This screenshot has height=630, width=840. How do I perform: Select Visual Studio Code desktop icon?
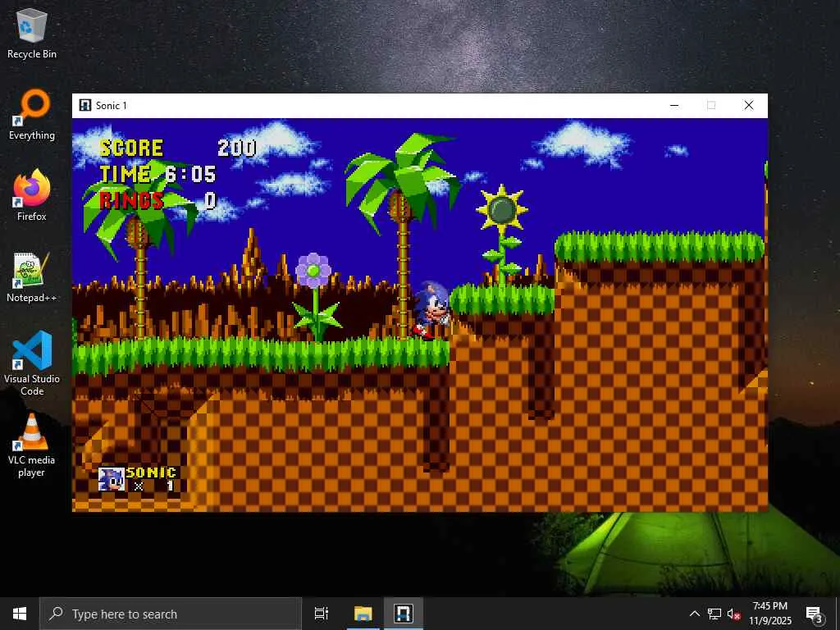point(32,363)
